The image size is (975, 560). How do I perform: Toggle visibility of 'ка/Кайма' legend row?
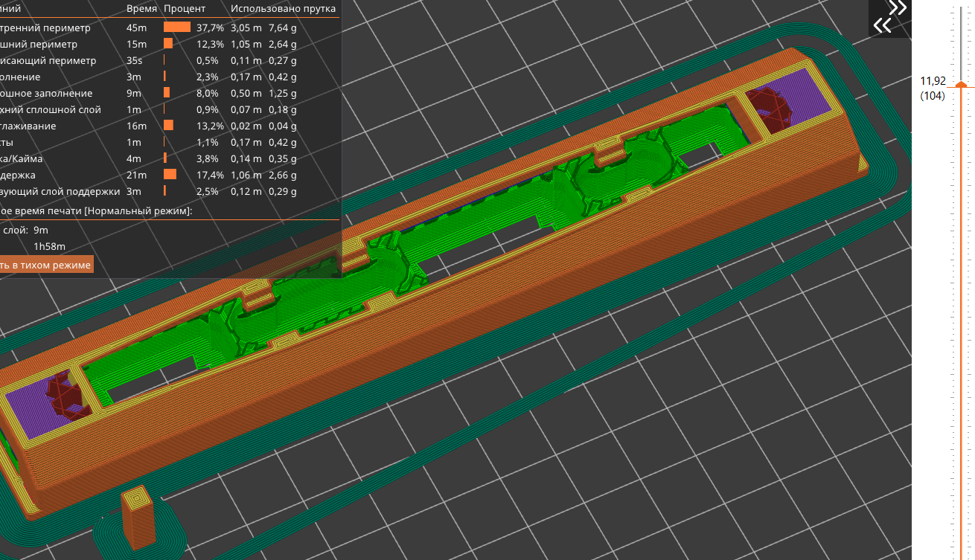coord(22,158)
